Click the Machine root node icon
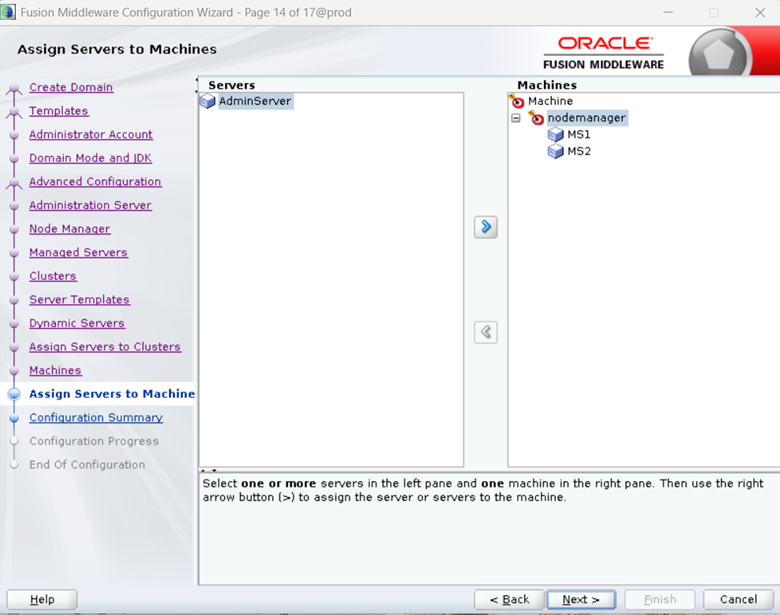 click(x=517, y=101)
